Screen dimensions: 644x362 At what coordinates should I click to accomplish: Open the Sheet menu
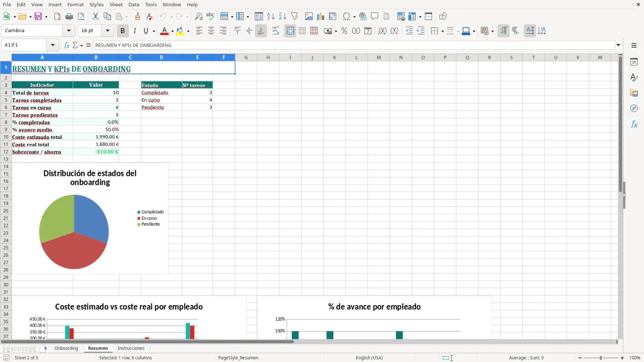point(116,4)
